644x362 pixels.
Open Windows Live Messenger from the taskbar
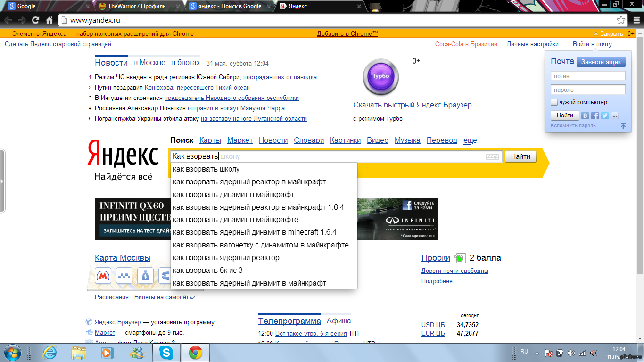click(x=137, y=353)
